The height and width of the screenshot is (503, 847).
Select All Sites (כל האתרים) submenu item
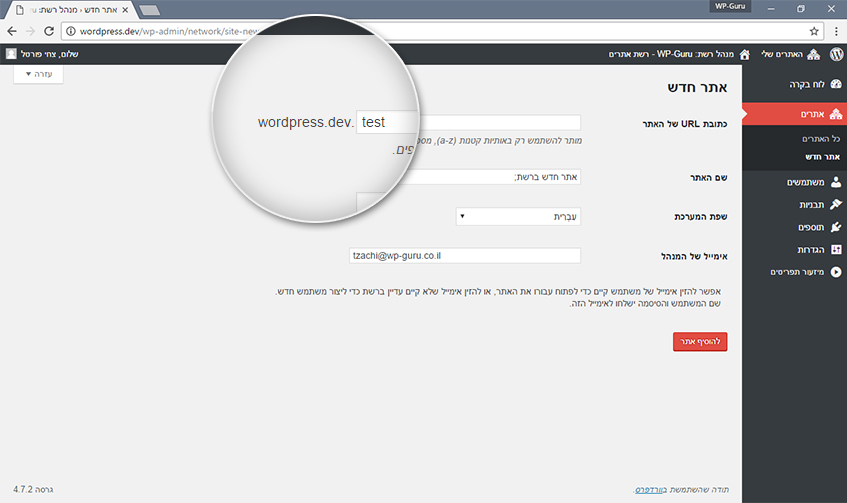[821, 139]
